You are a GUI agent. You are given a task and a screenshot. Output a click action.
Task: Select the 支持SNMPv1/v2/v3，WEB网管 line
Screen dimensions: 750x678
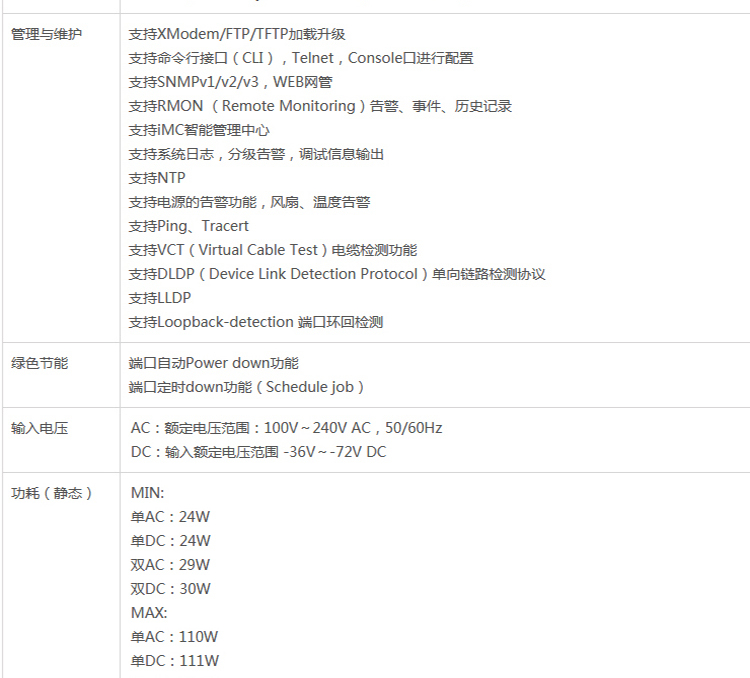[x=231, y=82]
